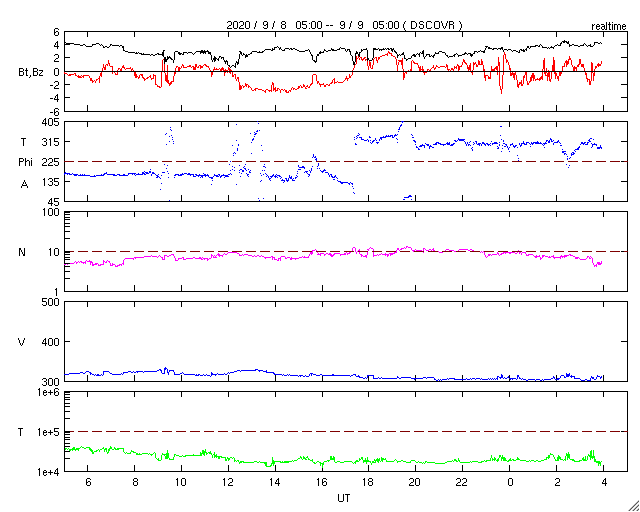
Task: Click the "A" label under Phi
Action: pos(24,184)
